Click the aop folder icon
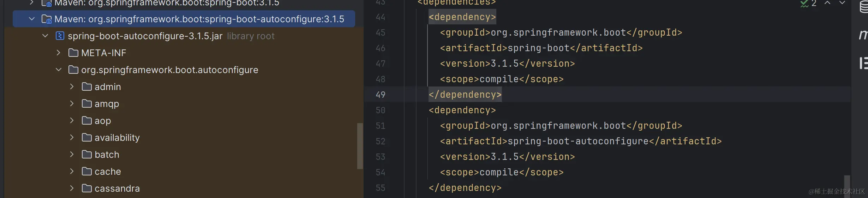Image resolution: width=868 pixels, height=198 pixels. pyautogui.click(x=87, y=120)
